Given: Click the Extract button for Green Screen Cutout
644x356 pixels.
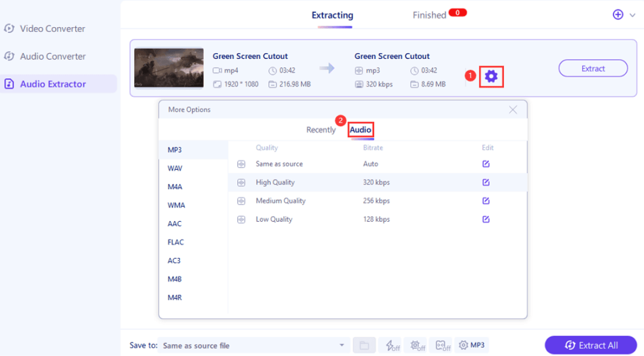Looking at the screenshot, I should pos(593,68).
